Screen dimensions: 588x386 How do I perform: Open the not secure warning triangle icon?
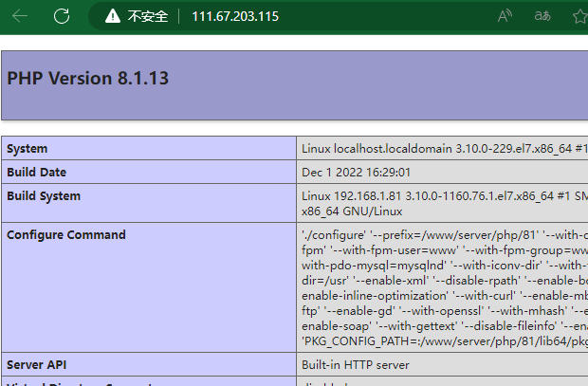click(113, 16)
